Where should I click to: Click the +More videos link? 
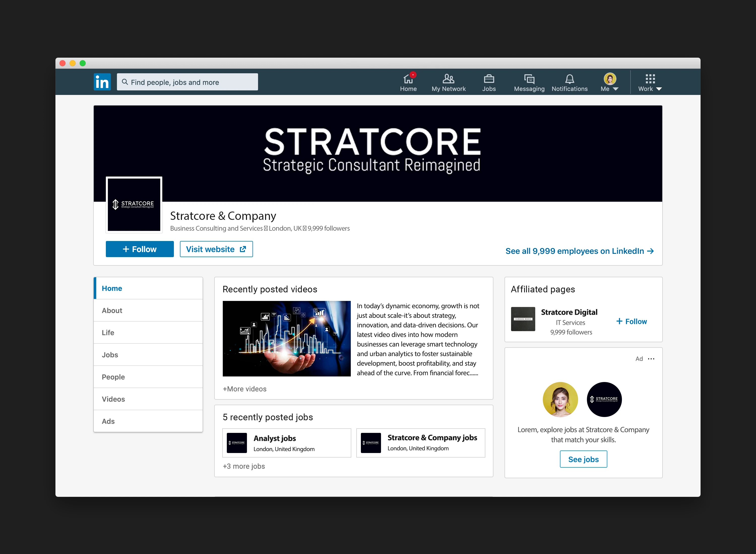(x=245, y=389)
